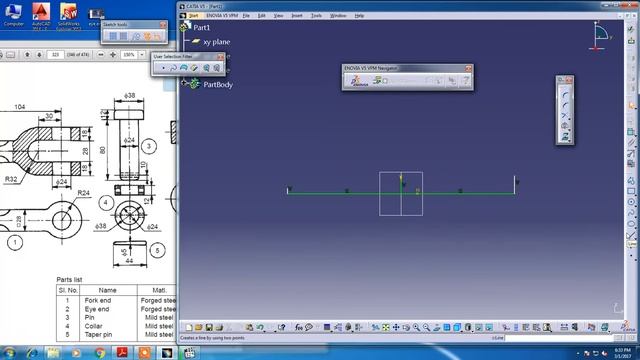Toggle Snap to Point in Sketch tools
Screen dimensions: 640x360
point(123,37)
